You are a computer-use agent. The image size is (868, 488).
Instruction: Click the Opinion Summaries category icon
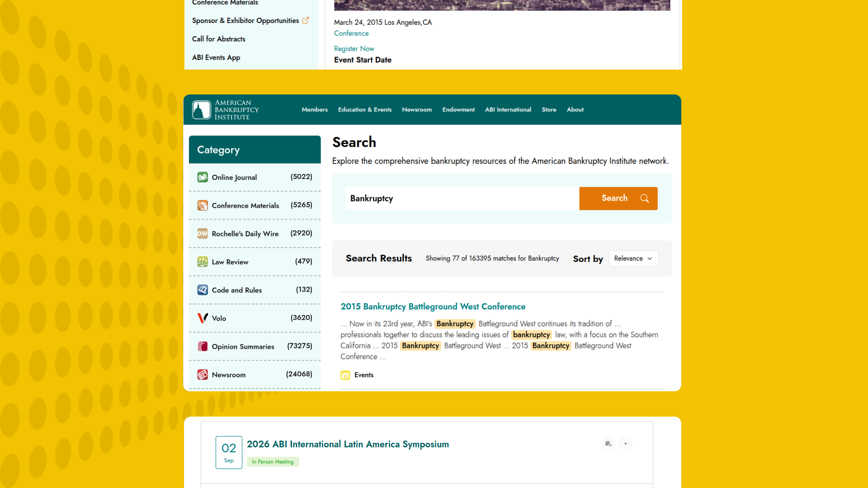tap(203, 347)
